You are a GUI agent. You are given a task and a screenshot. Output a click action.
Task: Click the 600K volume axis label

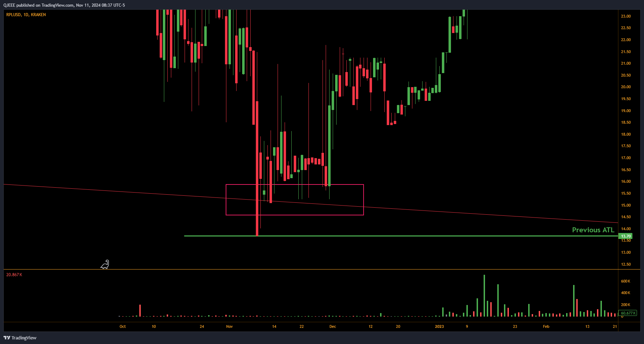click(625, 281)
